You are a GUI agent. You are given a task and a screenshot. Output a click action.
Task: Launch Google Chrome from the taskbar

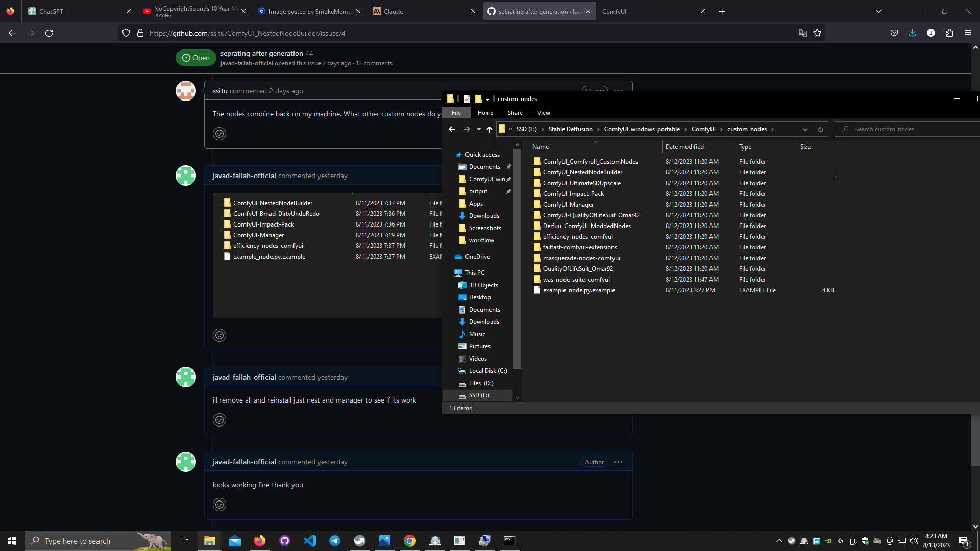coord(410,541)
